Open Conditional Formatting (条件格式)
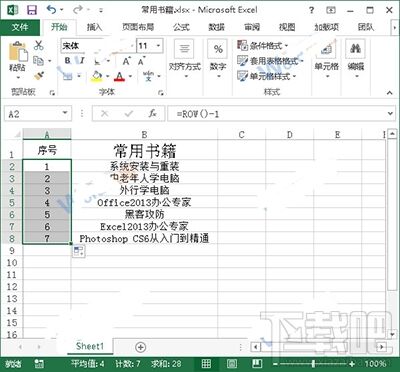This screenshot has height=372, width=400. (263, 45)
